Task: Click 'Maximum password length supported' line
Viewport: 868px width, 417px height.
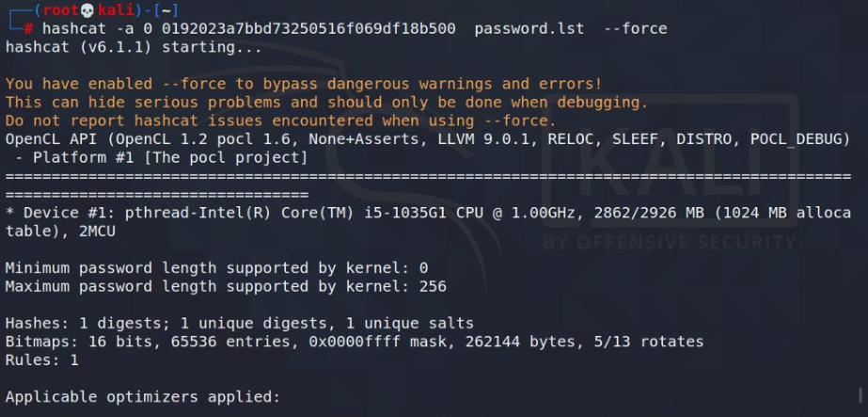Action: pyautogui.click(x=226, y=286)
